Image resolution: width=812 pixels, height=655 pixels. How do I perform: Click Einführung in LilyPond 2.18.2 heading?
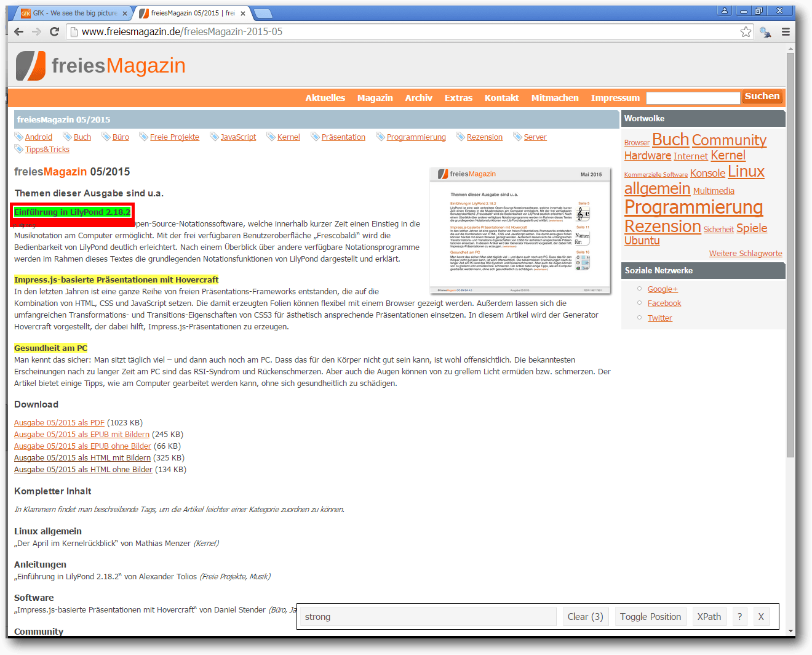[73, 212]
